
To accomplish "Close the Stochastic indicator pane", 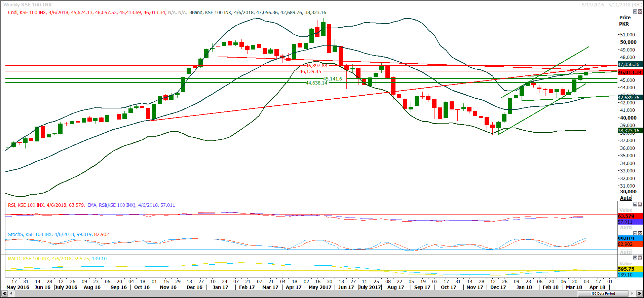I will (640, 233).
